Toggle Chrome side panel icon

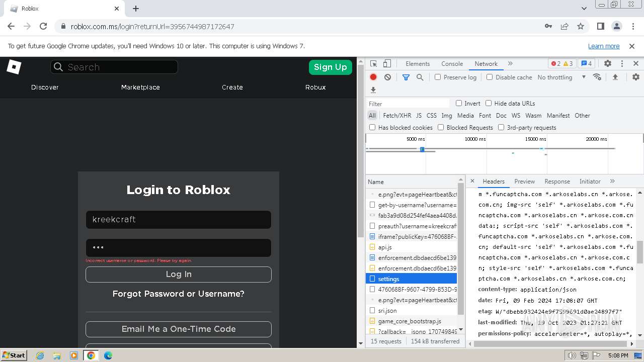coord(600,26)
